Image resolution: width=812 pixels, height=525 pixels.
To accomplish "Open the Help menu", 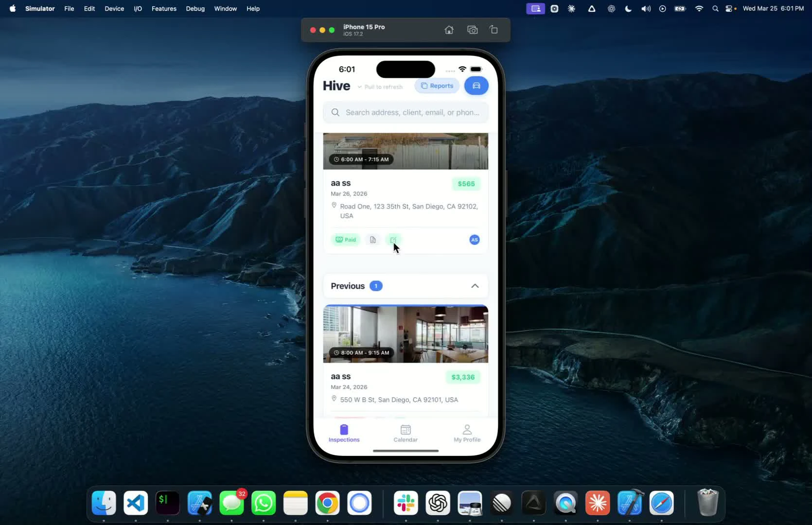I will click(x=253, y=9).
